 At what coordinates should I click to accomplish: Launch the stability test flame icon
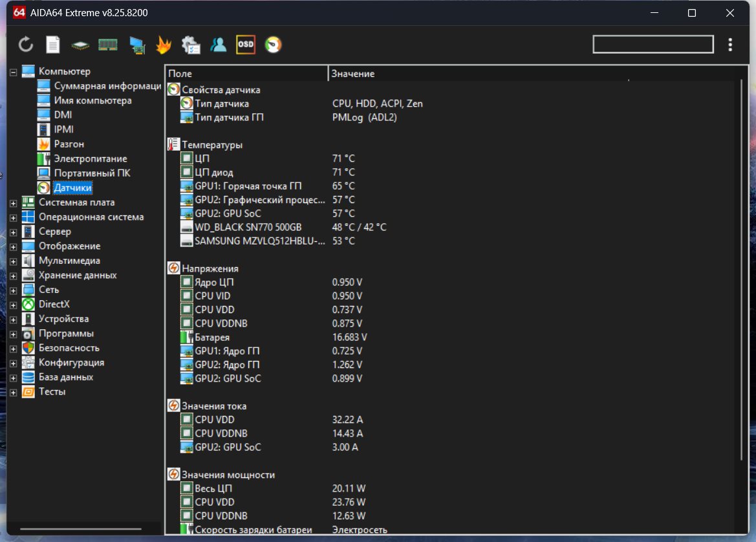(164, 45)
